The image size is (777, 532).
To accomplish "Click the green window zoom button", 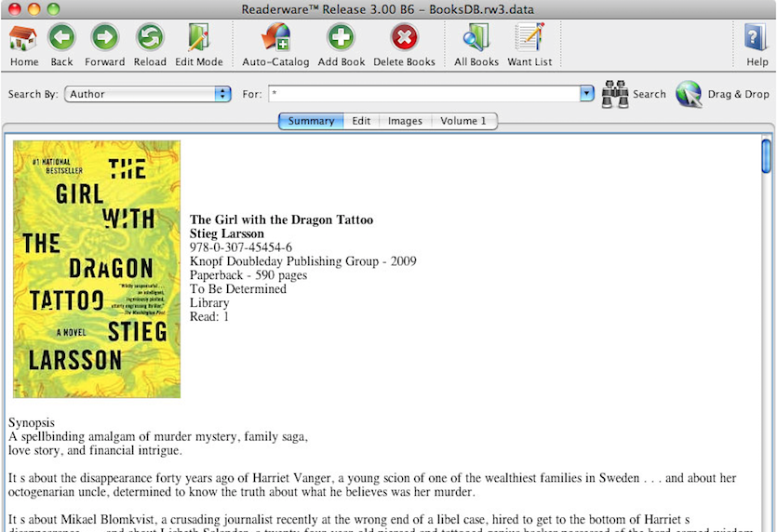I will point(53,9).
